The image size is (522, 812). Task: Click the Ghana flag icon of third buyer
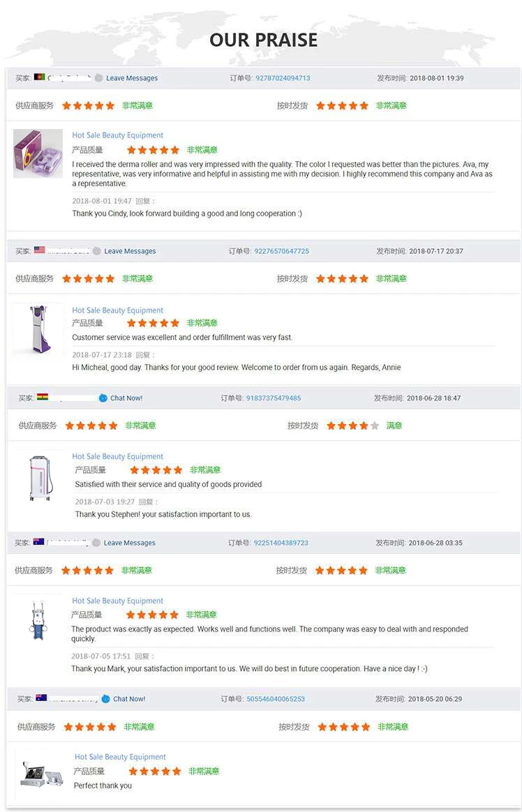(43, 398)
